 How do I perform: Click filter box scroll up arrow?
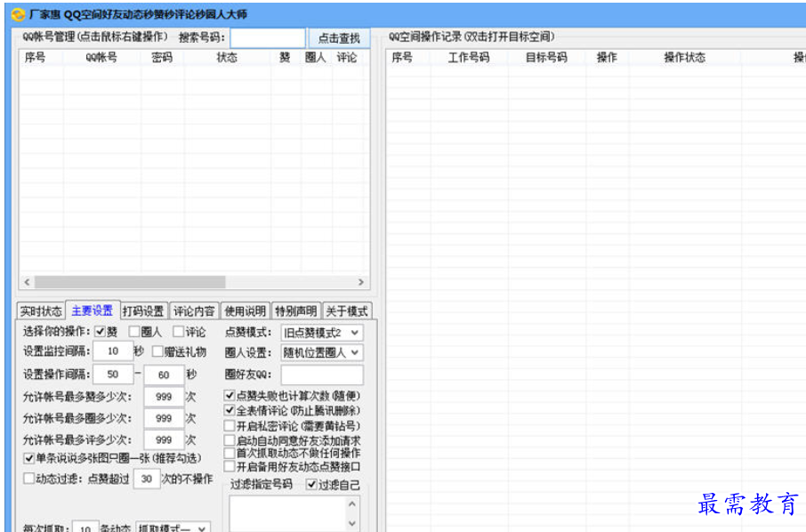click(352, 504)
